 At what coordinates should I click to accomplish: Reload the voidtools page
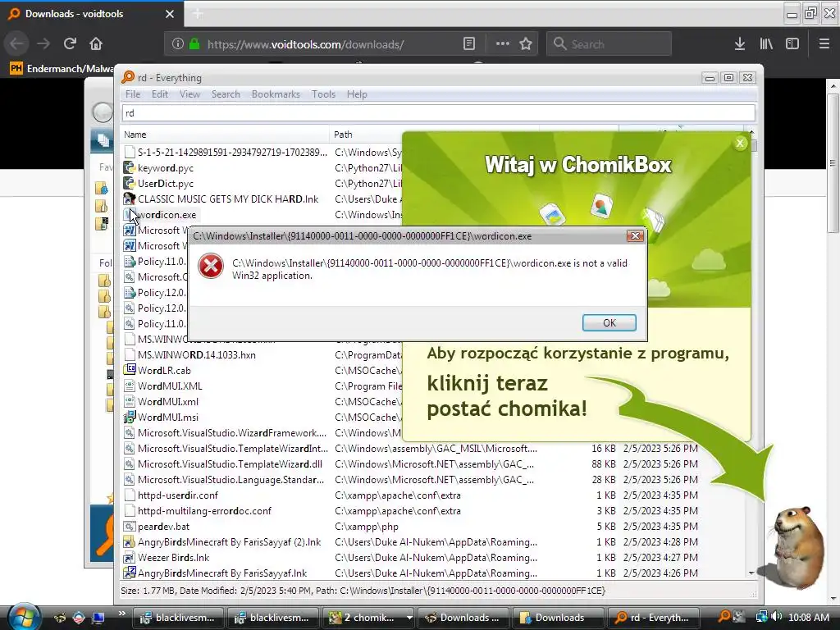tap(70, 43)
